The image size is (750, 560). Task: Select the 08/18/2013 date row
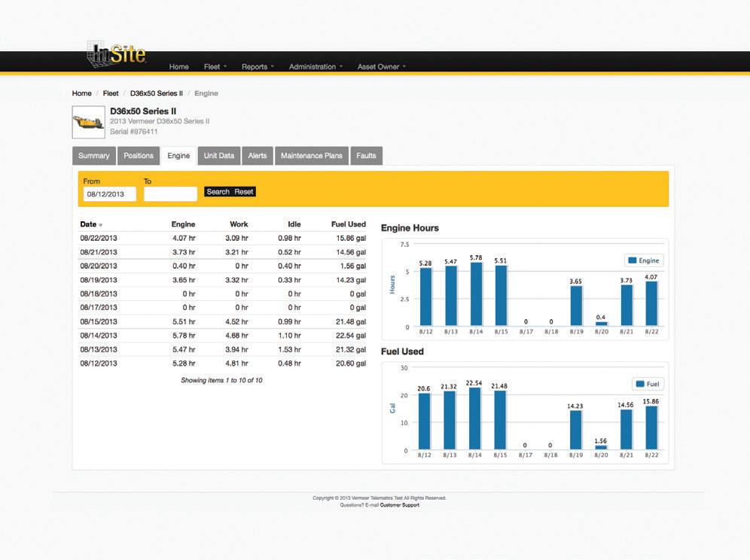[223, 294]
